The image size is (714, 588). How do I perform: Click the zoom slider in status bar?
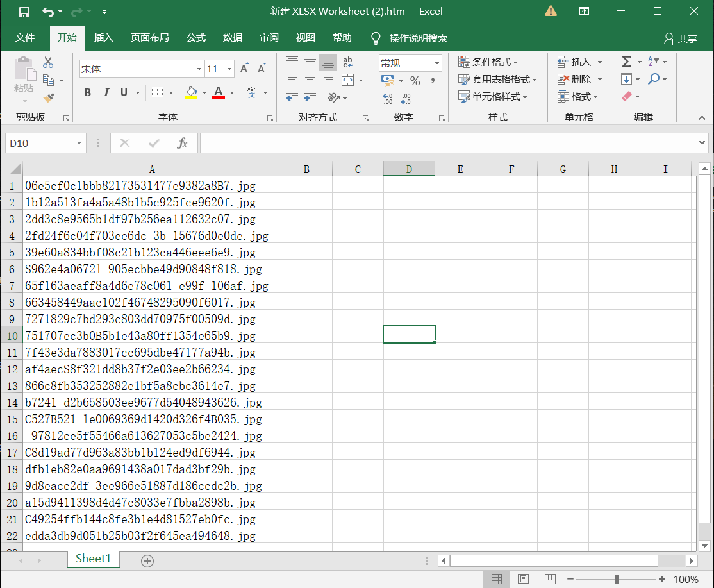(x=616, y=579)
